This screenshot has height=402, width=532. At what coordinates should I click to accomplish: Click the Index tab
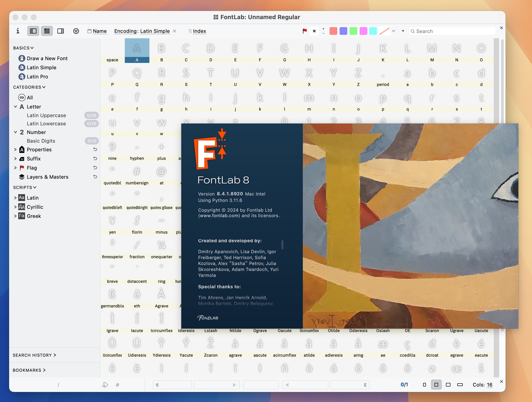(199, 31)
